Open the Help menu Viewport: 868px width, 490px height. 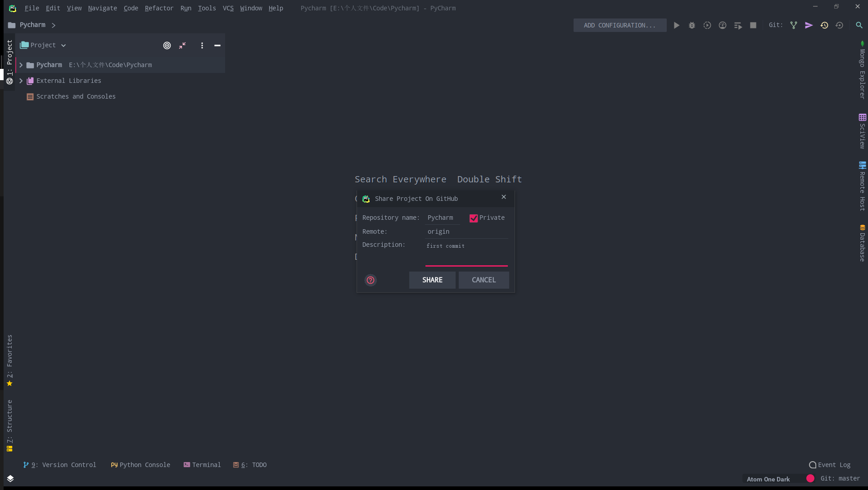pyautogui.click(x=276, y=8)
